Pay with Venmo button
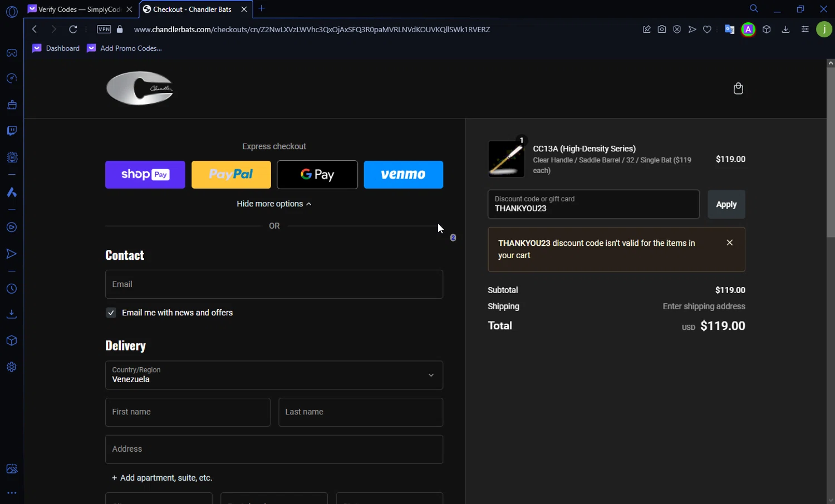Screen dimensions: 835x504 pos(404,175)
